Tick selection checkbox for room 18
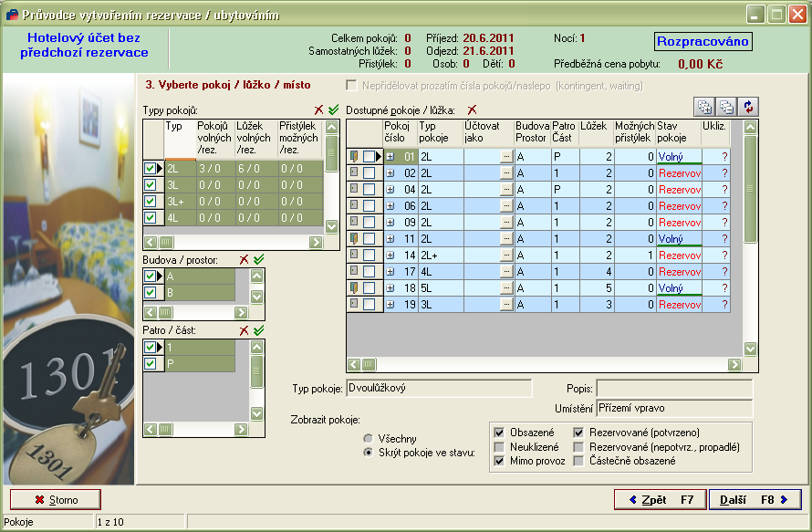Image resolution: width=812 pixels, height=532 pixels. click(x=369, y=288)
